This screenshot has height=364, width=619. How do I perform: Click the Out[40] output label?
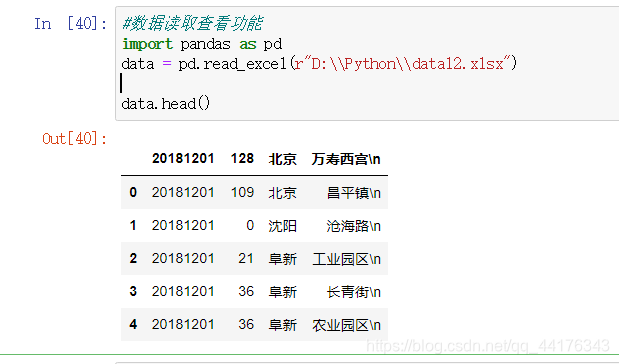[x=74, y=139]
